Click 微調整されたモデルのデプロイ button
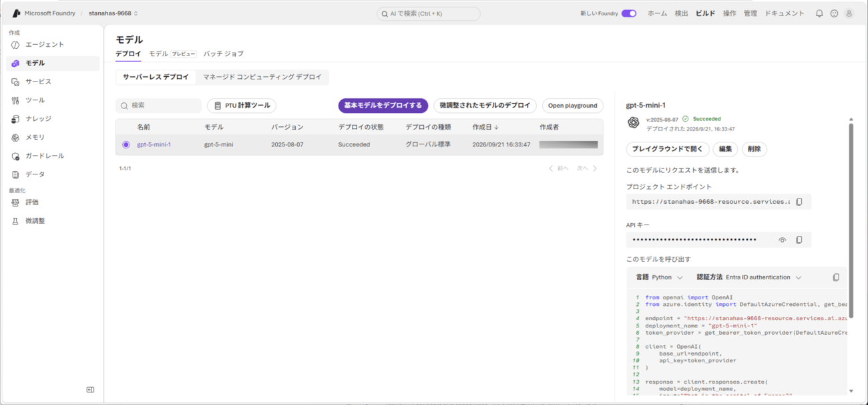 coord(485,106)
